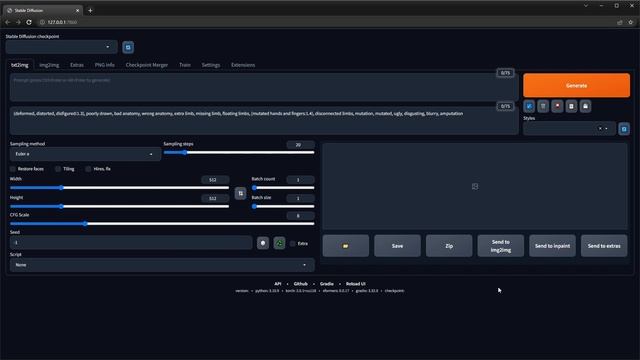Clear the prompt with the trash icon
The width and height of the screenshot is (640, 360).
tap(543, 106)
